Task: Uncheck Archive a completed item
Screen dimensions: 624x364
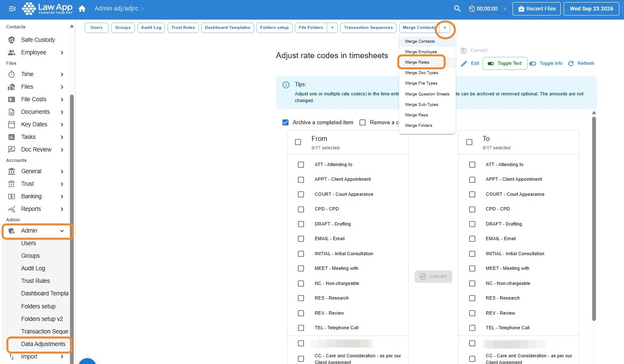Action: point(286,123)
